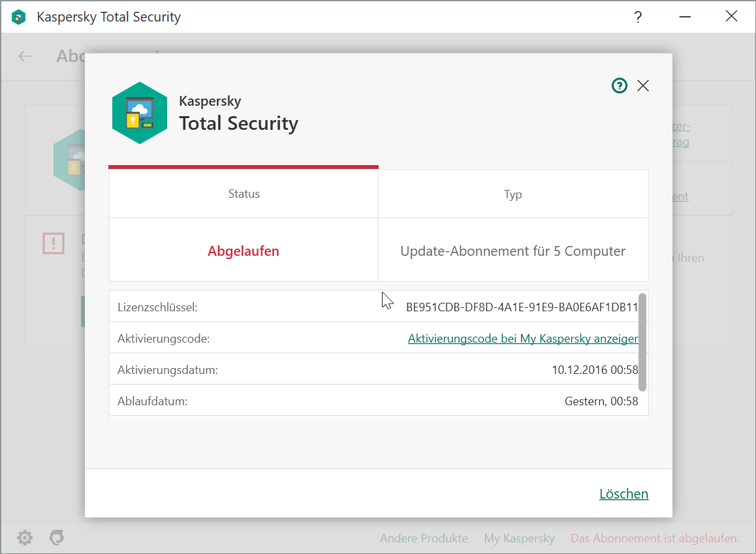This screenshot has width=756, height=554.
Task: Click the Ablaufdatum label
Action: click(152, 401)
